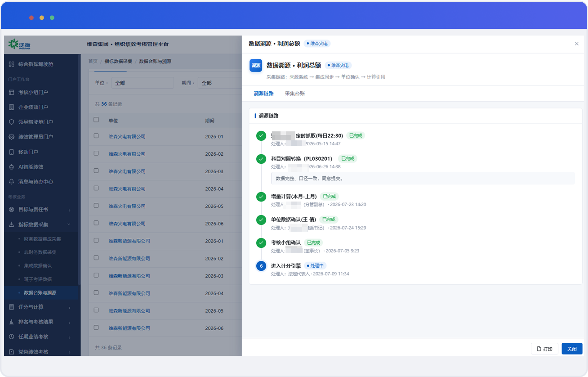Check the 维森新能源有限公司 2026-06 row checkbox

point(96,328)
